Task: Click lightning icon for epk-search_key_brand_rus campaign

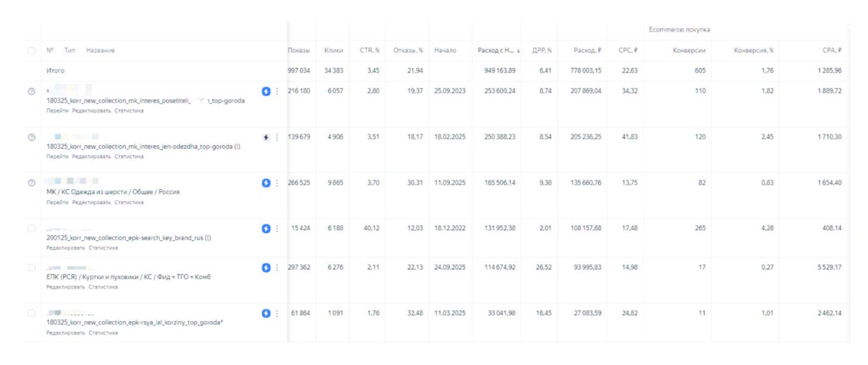Action: click(266, 228)
